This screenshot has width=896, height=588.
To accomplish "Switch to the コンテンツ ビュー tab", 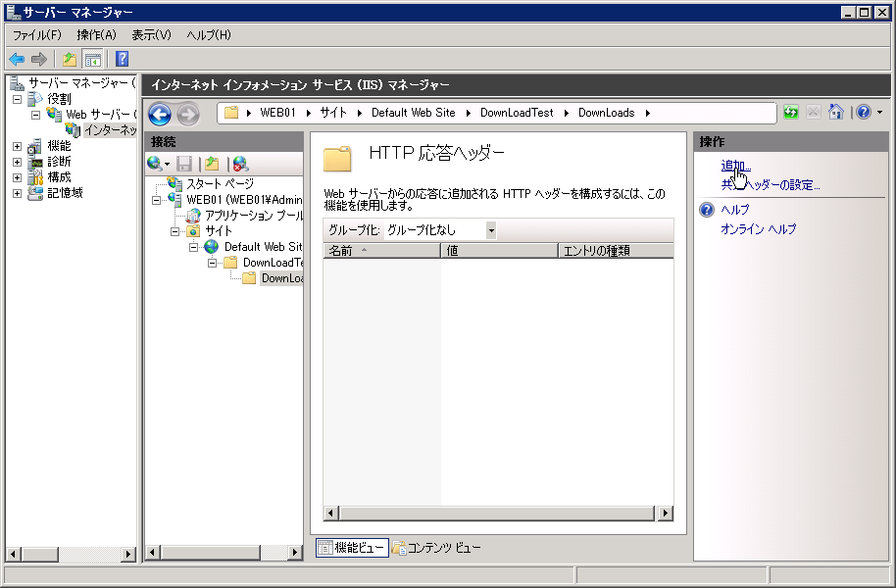I will tap(436, 548).
